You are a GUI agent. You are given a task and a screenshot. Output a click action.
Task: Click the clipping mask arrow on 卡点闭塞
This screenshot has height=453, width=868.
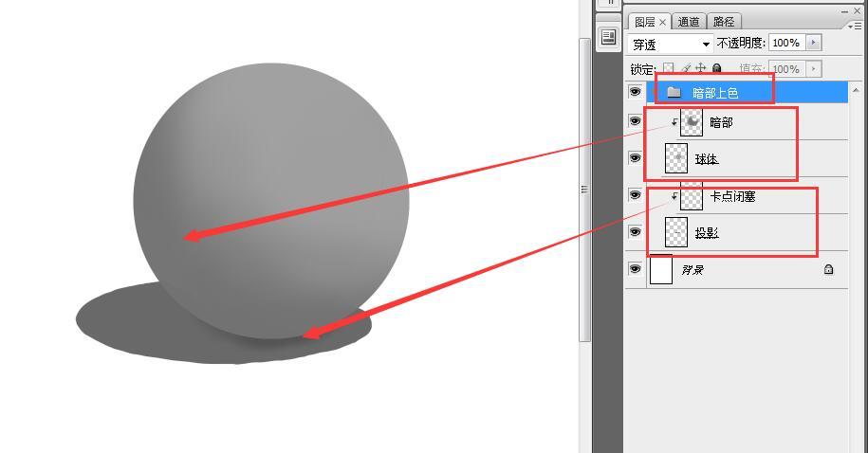(674, 196)
